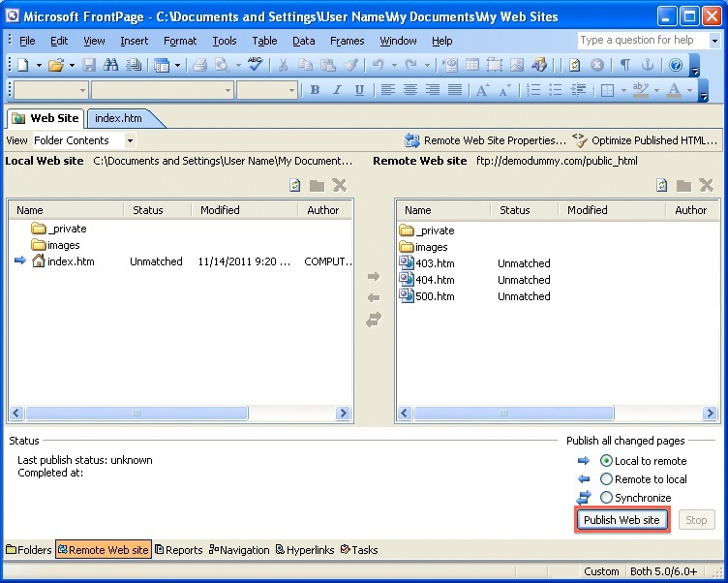Click the Help question mark icon
The image size is (728, 583).
pos(676,65)
